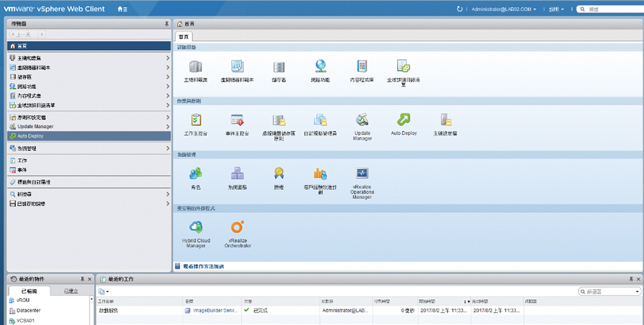The height and width of the screenshot is (325, 644).
Task: Open the home menu icon beside vSphere Web Client
Action: [122, 9]
